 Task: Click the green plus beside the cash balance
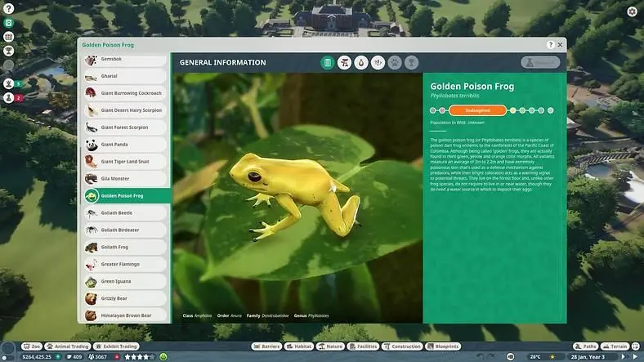click(58, 356)
